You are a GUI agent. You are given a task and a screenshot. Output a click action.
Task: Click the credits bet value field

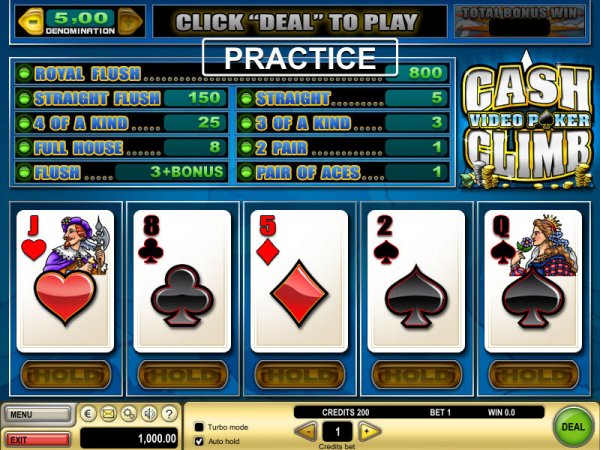coord(338,432)
